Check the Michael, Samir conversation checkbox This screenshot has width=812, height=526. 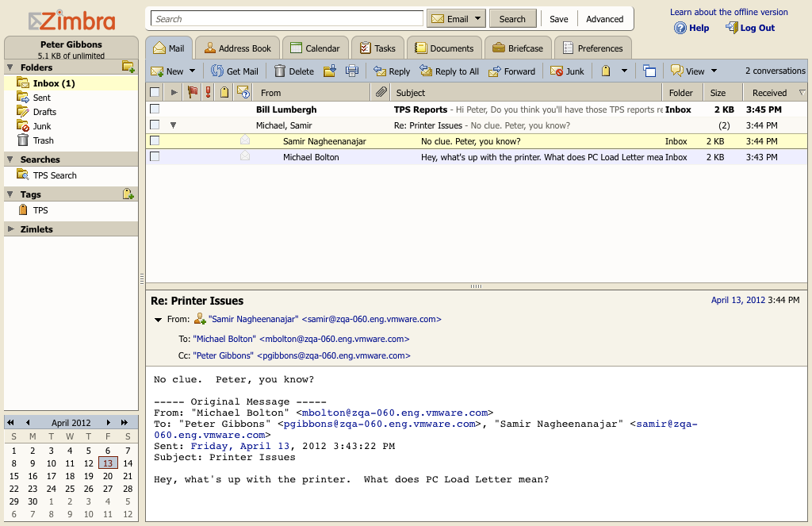[x=155, y=125]
